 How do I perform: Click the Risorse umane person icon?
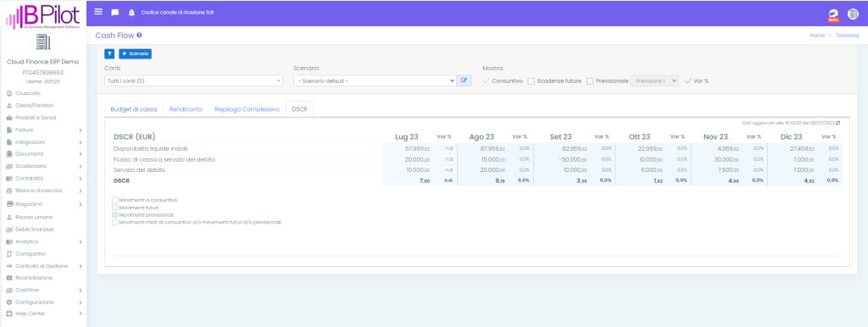[8, 217]
